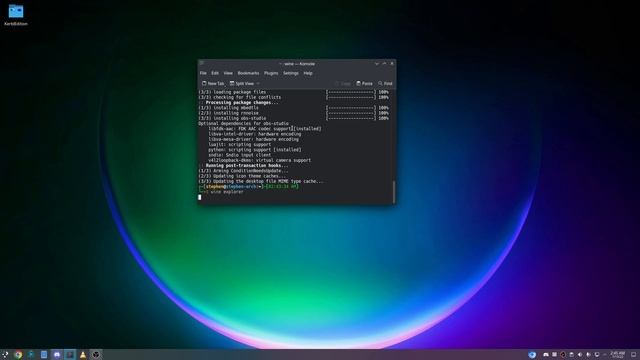Click 'Optional dependencies for obs-studio' text
Image resolution: width=640 pixels, height=360 pixels.
coord(243,123)
